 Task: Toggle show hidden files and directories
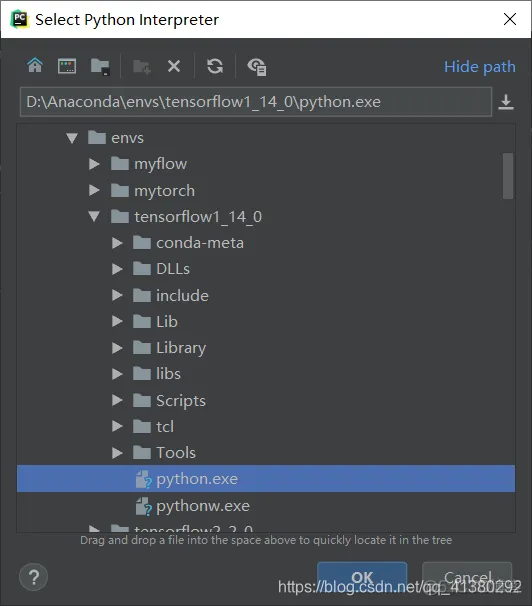(x=257, y=66)
